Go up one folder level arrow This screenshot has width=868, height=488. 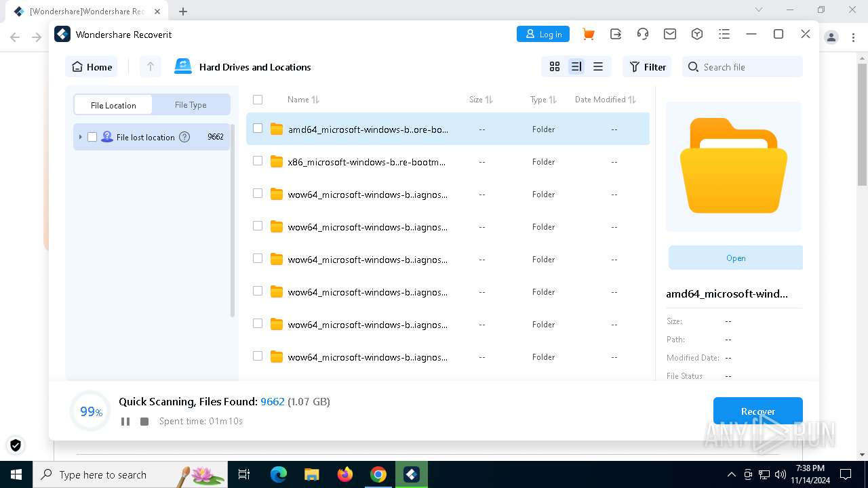click(x=151, y=66)
